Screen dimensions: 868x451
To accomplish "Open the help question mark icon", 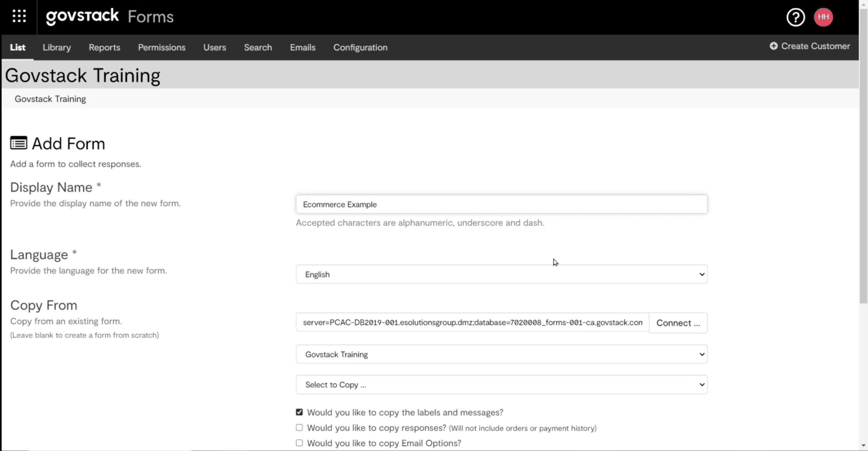I will [796, 17].
